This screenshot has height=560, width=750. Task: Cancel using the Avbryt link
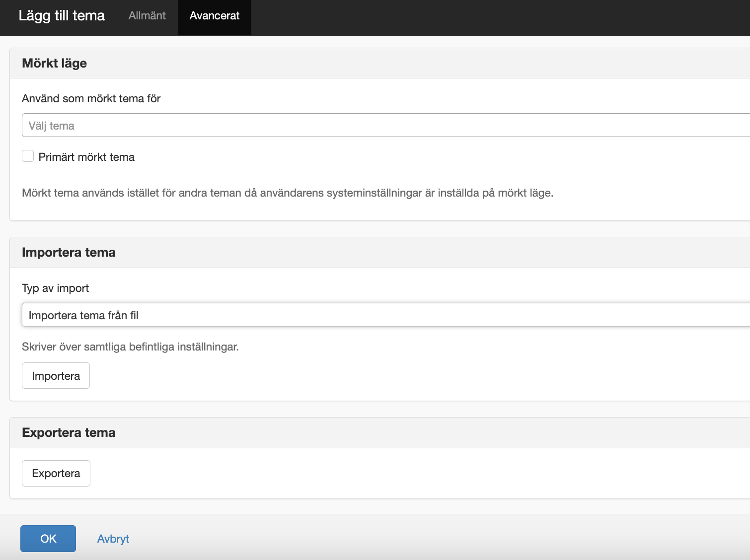click(x=113, y=539)
